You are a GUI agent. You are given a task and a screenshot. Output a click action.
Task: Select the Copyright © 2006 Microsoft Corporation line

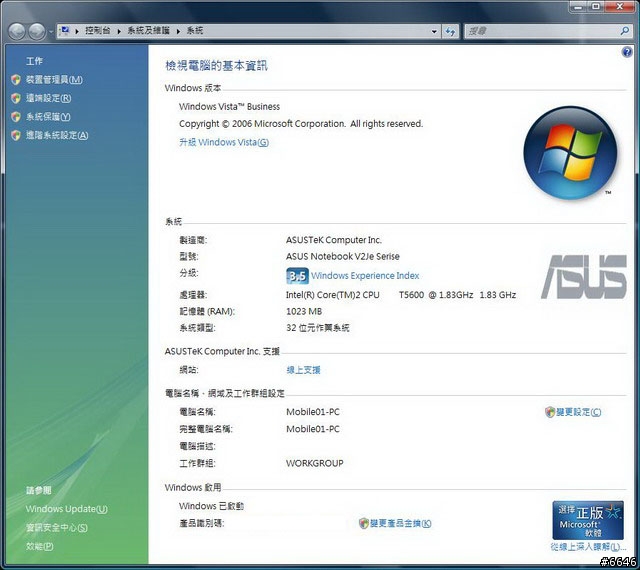(301, 124)
